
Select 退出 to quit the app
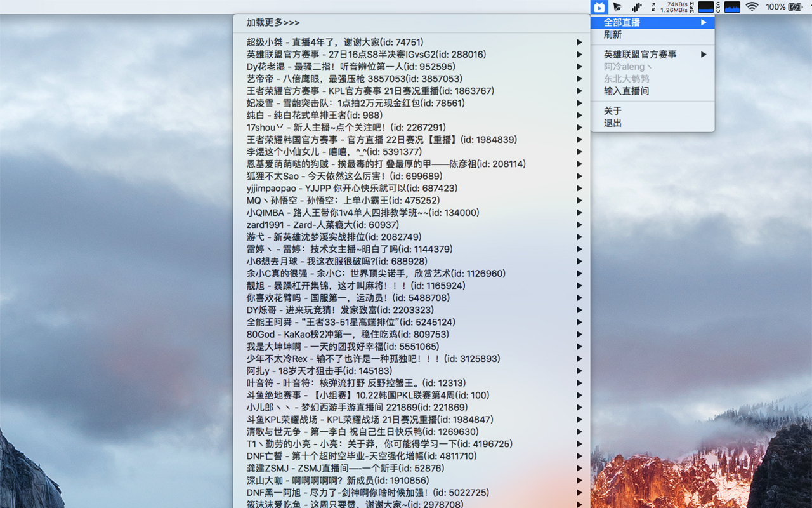point(652,123)
